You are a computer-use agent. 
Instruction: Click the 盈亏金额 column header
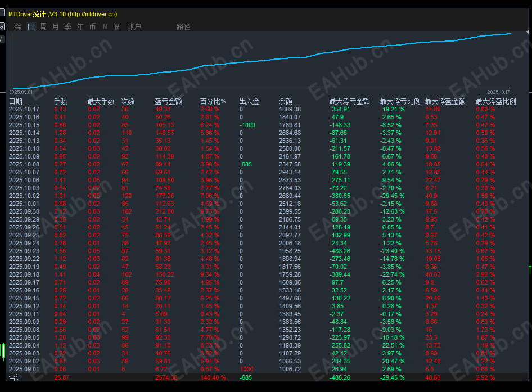(168, 101)
